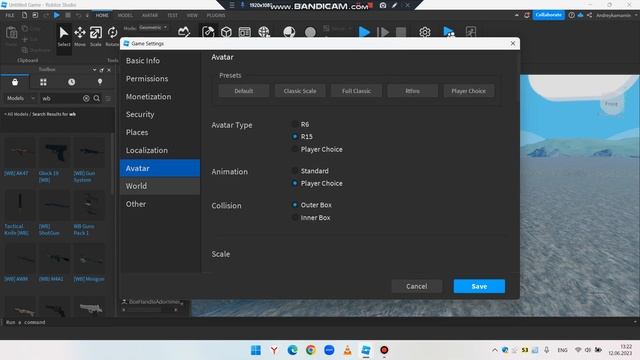The image size is (640, 360).
Task: Open Toolbox Inventory grid tab
Action: pyautogui.click(x=43, y=82)
